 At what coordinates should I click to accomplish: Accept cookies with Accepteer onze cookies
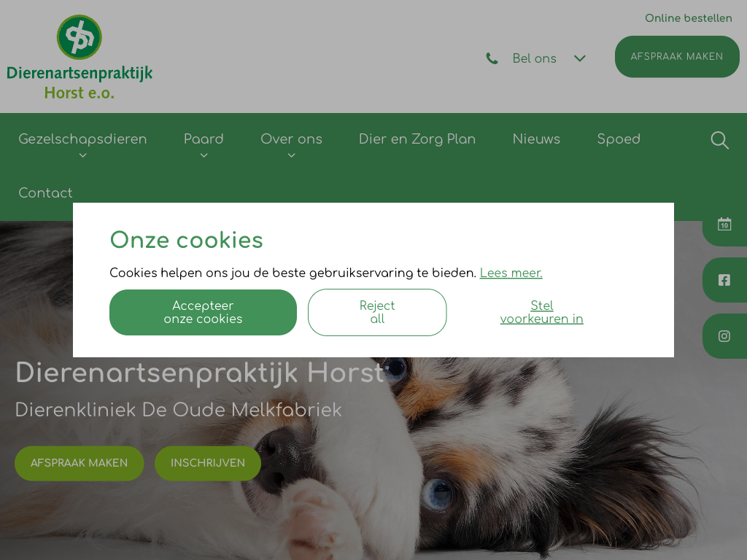pos(203,312)
